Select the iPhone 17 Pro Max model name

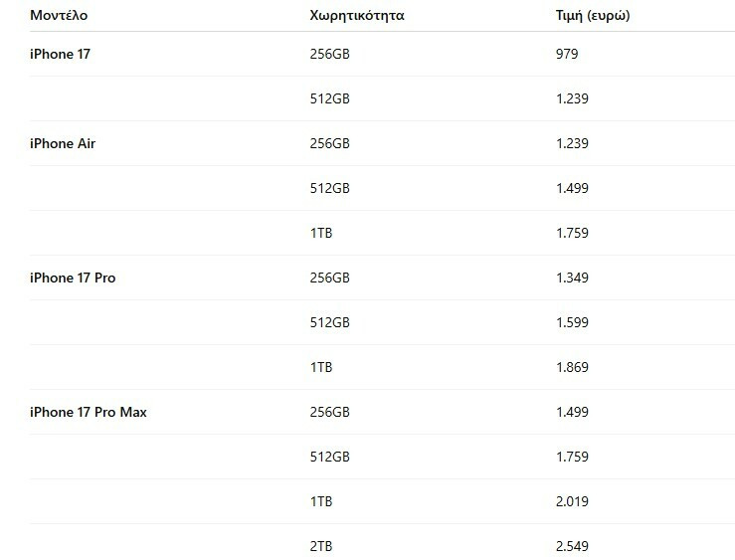click(x=89, y=412)
